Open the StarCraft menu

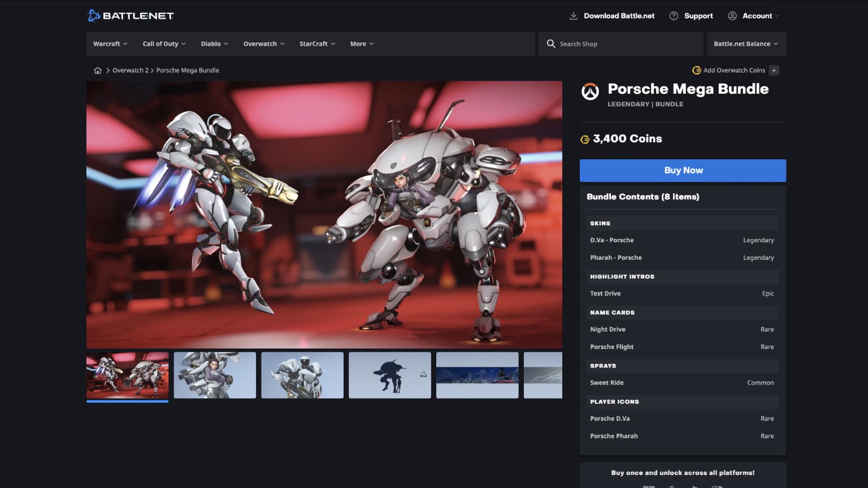pyautogui.click(x=317, y=43)
